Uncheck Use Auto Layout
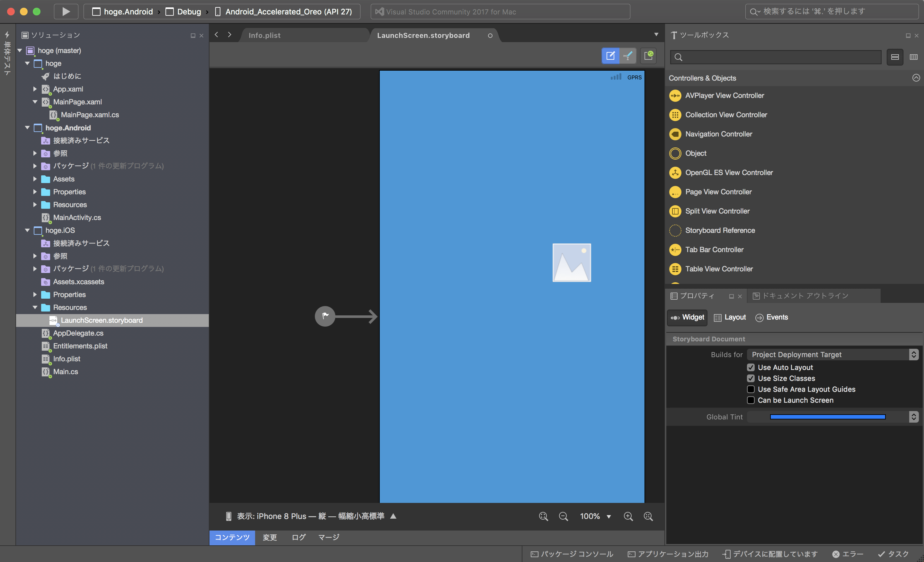 coord(751,367)
